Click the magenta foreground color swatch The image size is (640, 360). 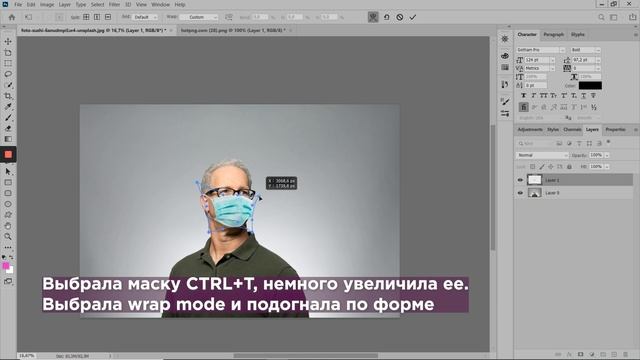click(x=6, y=266)
